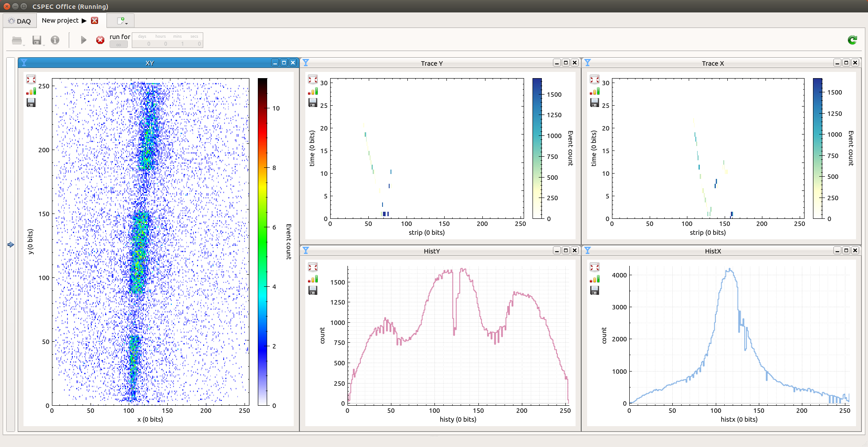This screenshot has height=447, width=868.
Task: Click the green refresh icon
Action: point(852,40)
